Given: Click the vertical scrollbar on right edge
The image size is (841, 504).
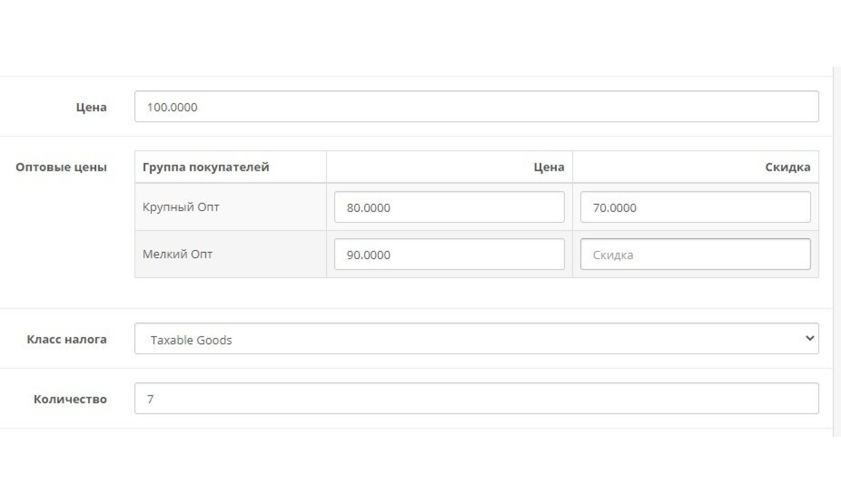Looking at the screenshot, I should pos(837,251).
